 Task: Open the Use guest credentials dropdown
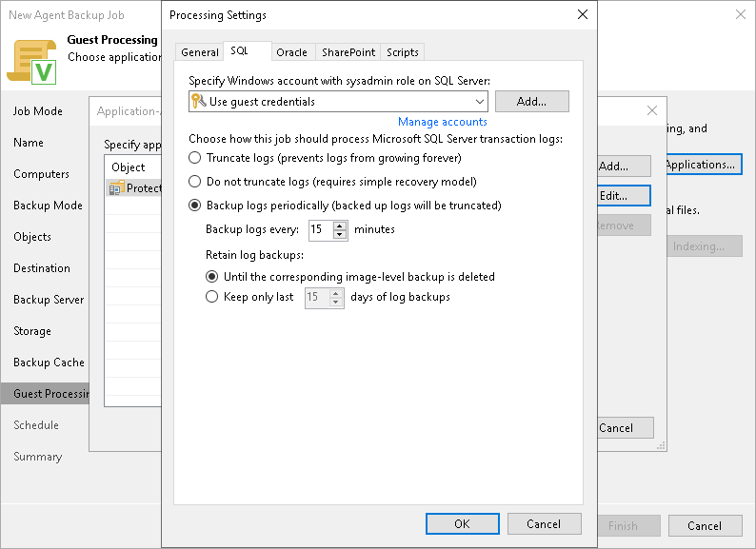pos(479,101)
